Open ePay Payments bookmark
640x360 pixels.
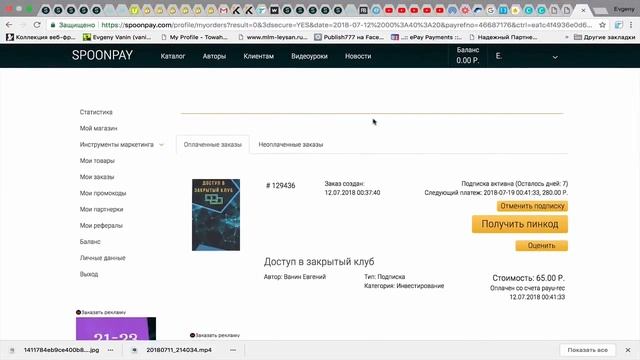(x=426, y=37)
